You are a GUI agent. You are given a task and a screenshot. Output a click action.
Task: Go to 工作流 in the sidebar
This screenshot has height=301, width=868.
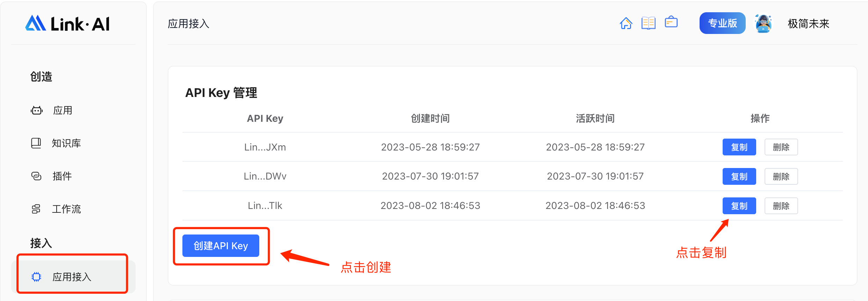[66, 209]
